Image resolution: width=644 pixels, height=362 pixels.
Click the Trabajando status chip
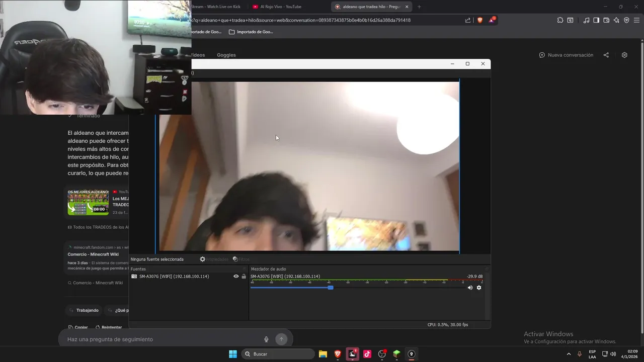84,310
